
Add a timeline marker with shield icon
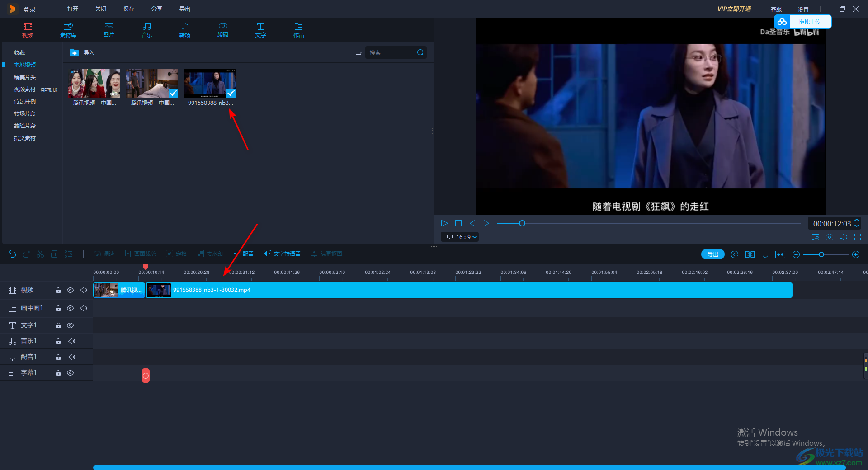click(765, 254)
